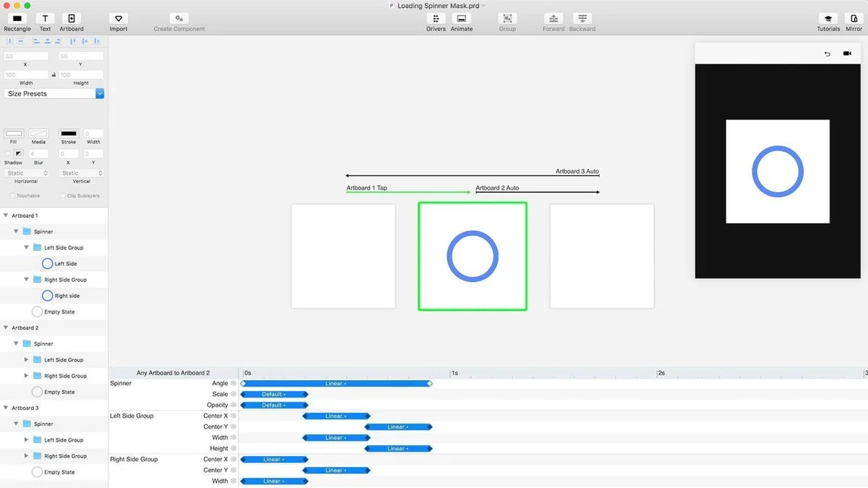
Task: Open the Tutorials window
Action: [x=828, y=18]
